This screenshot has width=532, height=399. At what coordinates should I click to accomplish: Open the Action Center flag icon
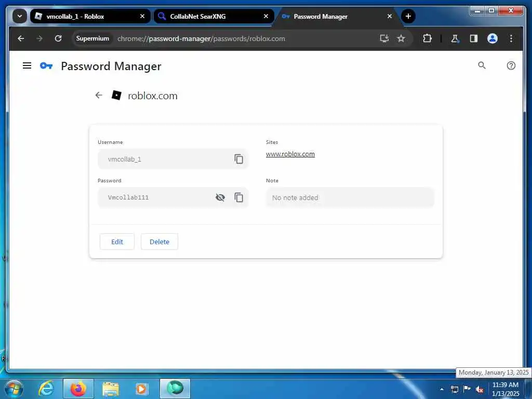pyautogui.click(x=467, y=389)
